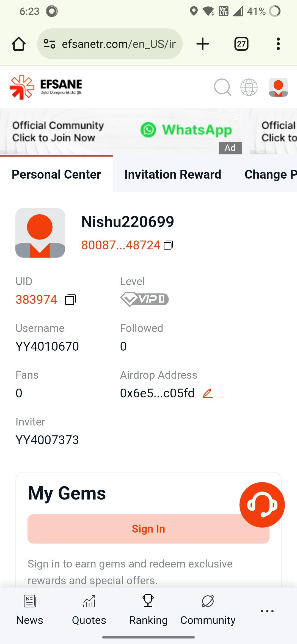Open the customer support headset button

tap(262, 504)
